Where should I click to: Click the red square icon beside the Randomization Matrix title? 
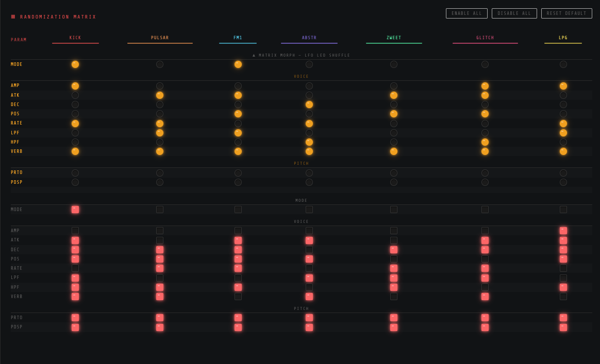[13, 16]
